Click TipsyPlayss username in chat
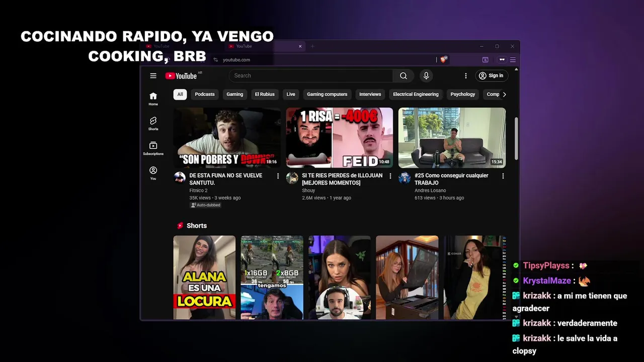 pos(546,265)
